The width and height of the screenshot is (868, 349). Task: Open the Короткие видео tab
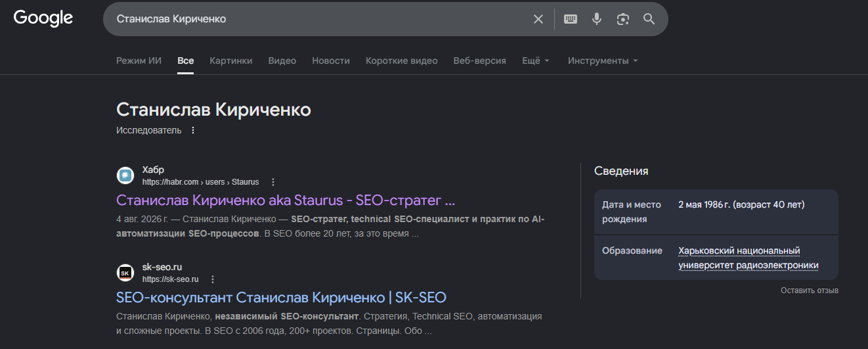402,60
